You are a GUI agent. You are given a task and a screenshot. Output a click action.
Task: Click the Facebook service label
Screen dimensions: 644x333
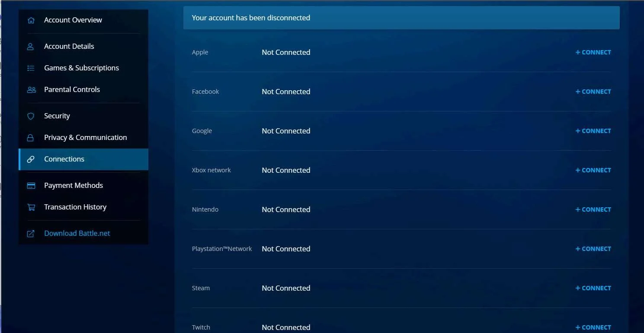tap(205, 92)
